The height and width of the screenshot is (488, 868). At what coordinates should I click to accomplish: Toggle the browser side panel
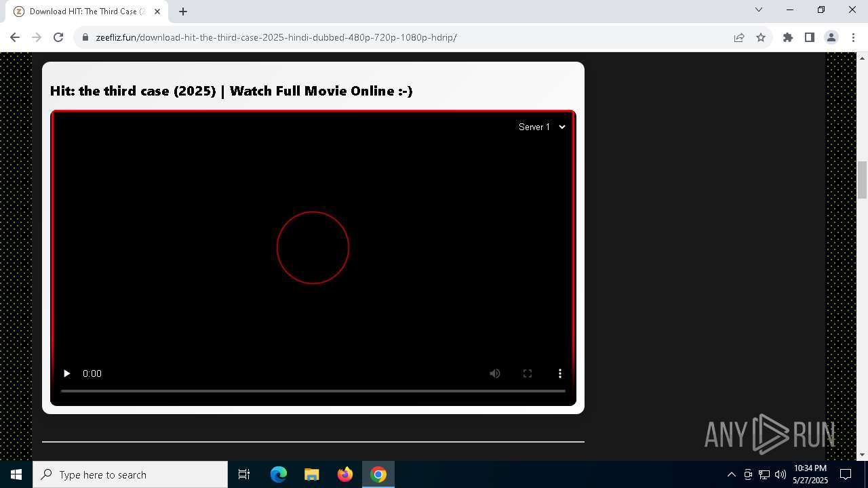click(810, 37)
